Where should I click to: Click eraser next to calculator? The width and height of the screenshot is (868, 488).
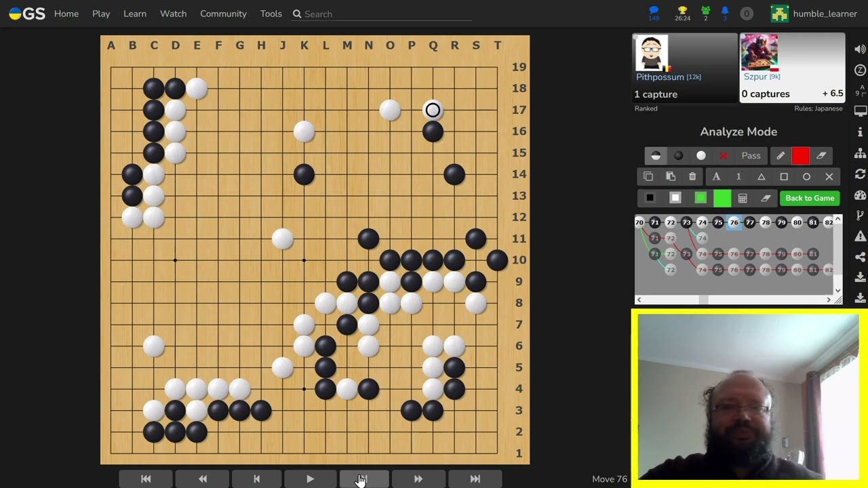(766, 198)
